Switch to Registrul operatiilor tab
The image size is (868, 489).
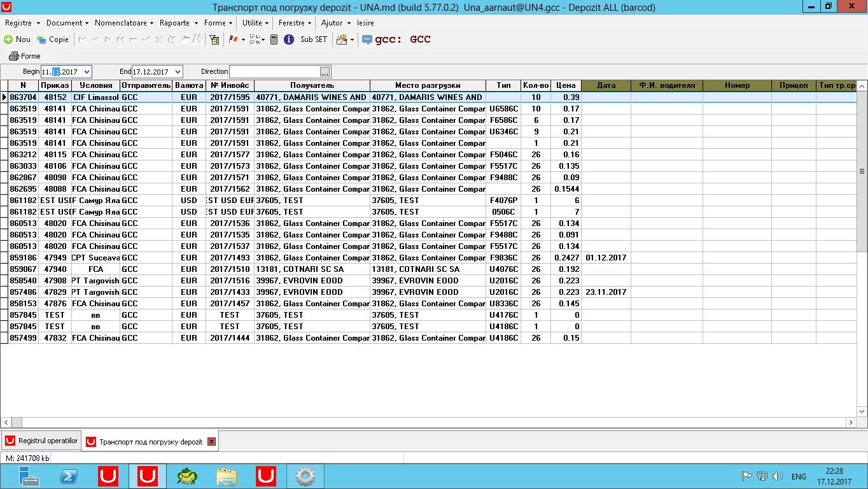point(42,441)
